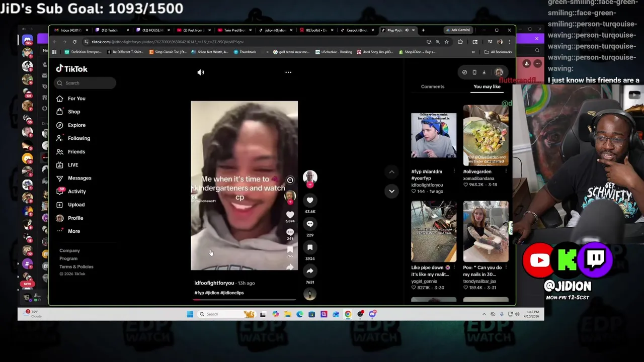Open a new Chrome tab
The width and height of the screenshot is (644, 362).
tap(423, 30)
